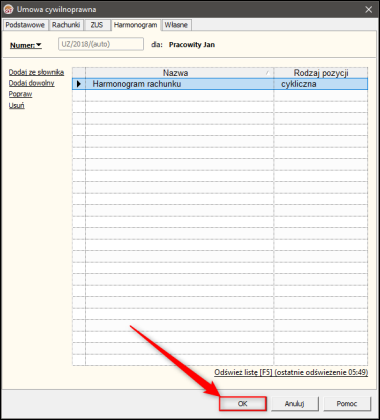Click the row indicator arrow of Harmonogram rachunku
The width and height of the screenshot is (380, 420).
pos(79,84)
